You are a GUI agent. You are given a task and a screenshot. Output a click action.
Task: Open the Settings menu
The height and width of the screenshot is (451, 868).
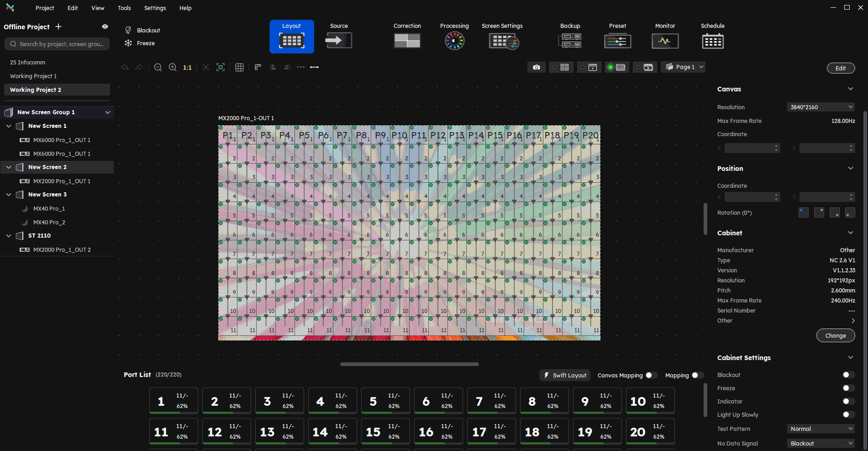coord(155,8)
